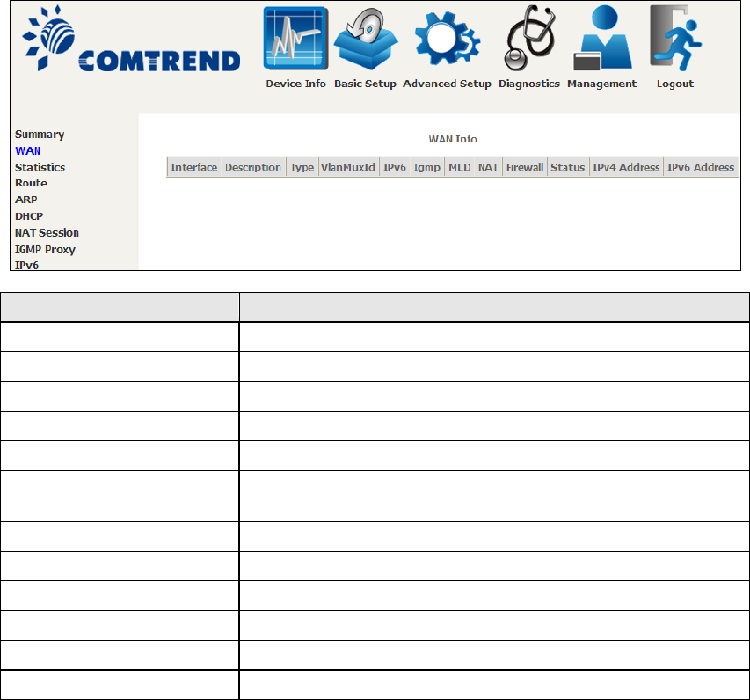Screen dimensions: 750x700
Task: Open the Basic Setup box icon
Action: pos(366,40)
